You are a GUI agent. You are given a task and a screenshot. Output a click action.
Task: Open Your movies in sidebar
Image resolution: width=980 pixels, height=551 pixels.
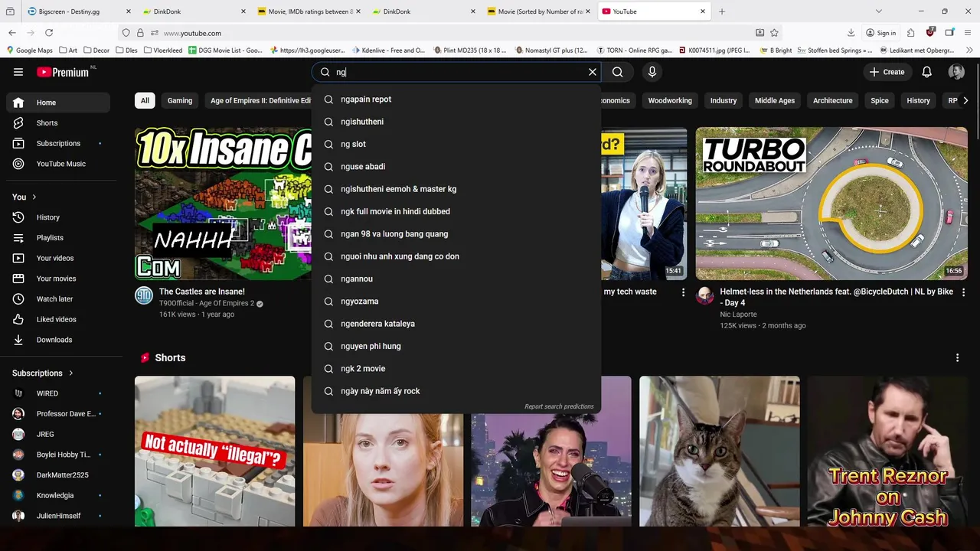58,279
